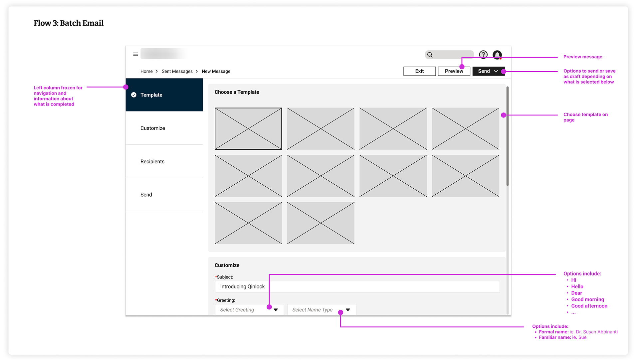Click the Subject input field
This screenshot has height=364, width=639.
click(357, 286)
